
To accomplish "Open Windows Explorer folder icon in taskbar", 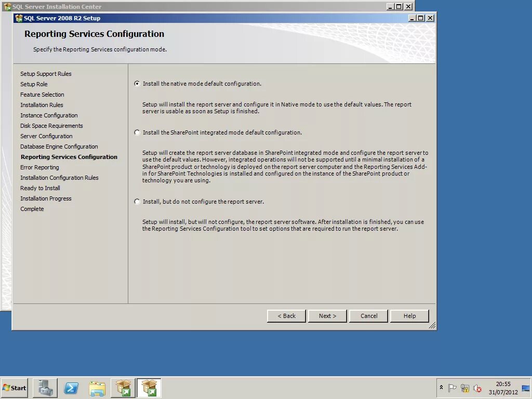I will tap(97, 388).
